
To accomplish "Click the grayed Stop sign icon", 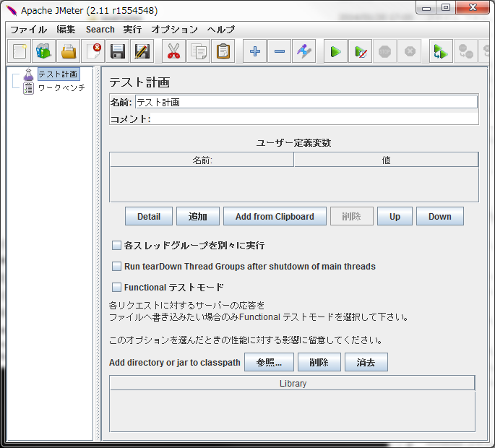I will pyautogui.click(x=385, y=51).
